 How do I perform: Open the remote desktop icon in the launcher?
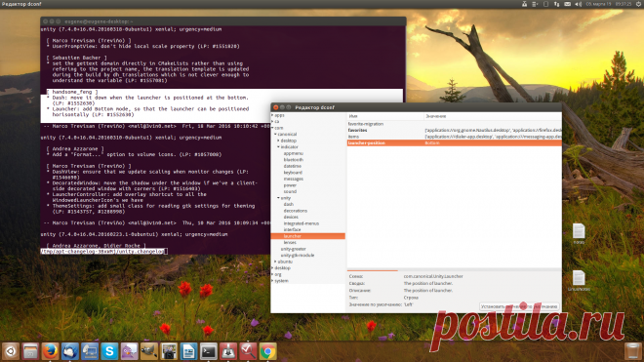pos(90,351)
